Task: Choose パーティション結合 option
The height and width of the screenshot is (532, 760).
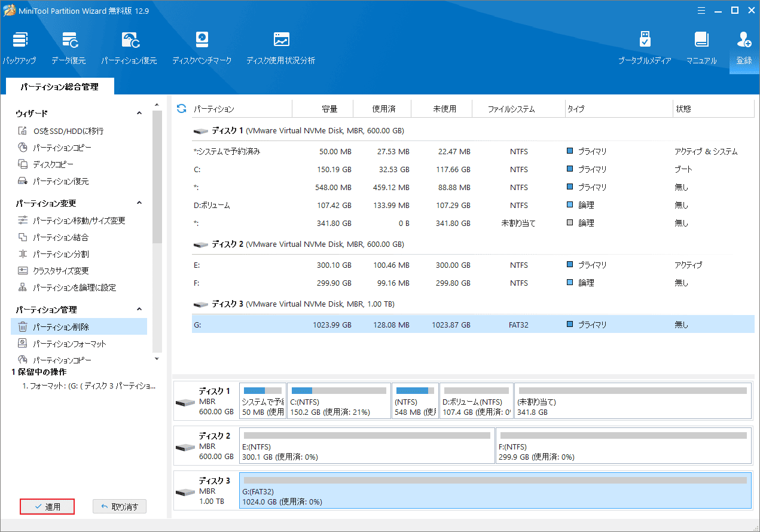Action: coord(53,237)
